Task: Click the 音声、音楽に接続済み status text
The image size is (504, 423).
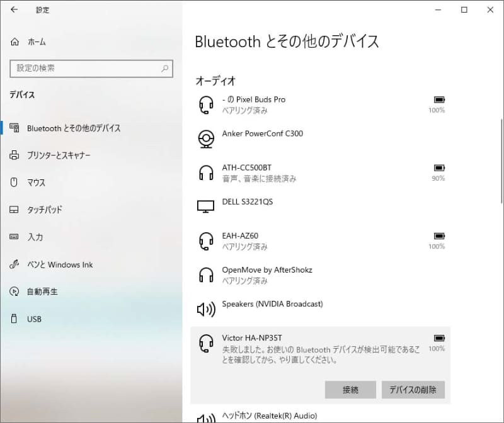Action: (x=260, y=179)
